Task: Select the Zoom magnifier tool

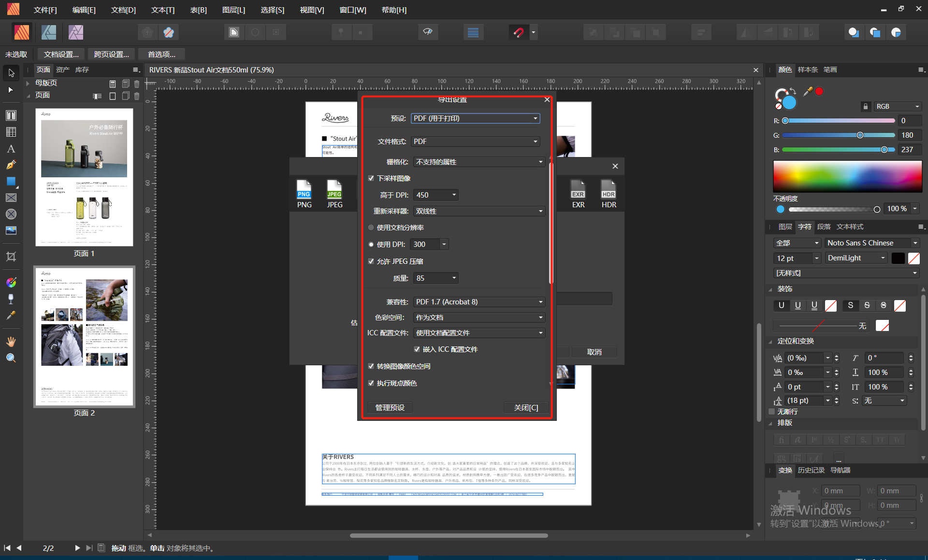Action: tap(11, 358)
